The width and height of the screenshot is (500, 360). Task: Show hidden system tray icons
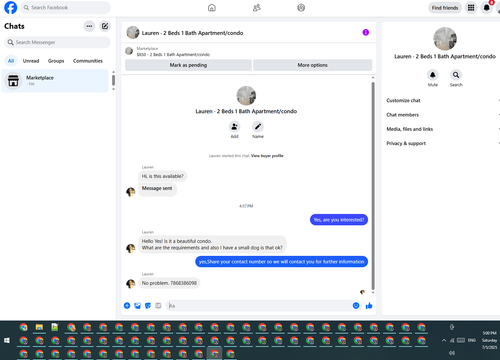point(444,340)
